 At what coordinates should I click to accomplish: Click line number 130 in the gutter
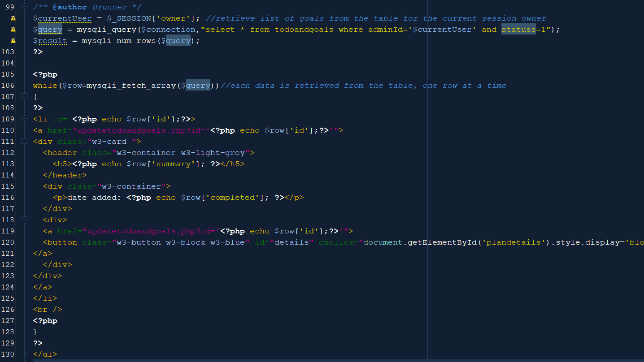coord(8,354)
